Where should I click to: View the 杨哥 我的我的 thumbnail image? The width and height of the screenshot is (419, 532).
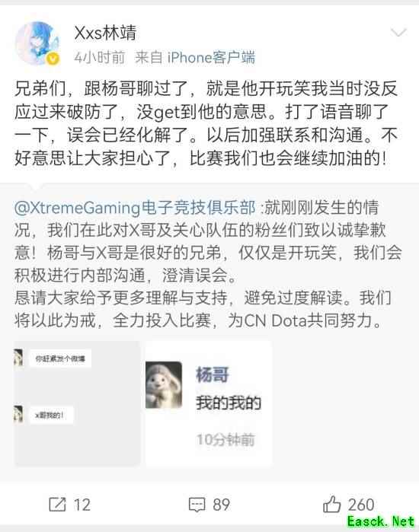click(x=209, y=403)
